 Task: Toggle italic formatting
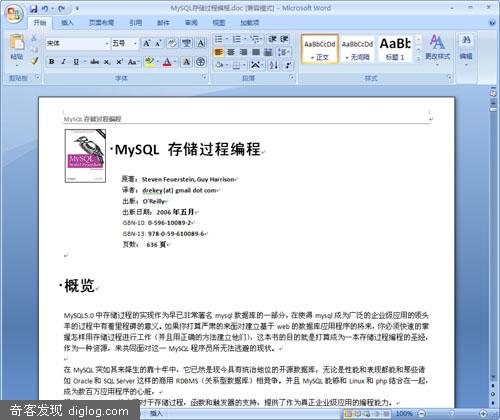63,62
